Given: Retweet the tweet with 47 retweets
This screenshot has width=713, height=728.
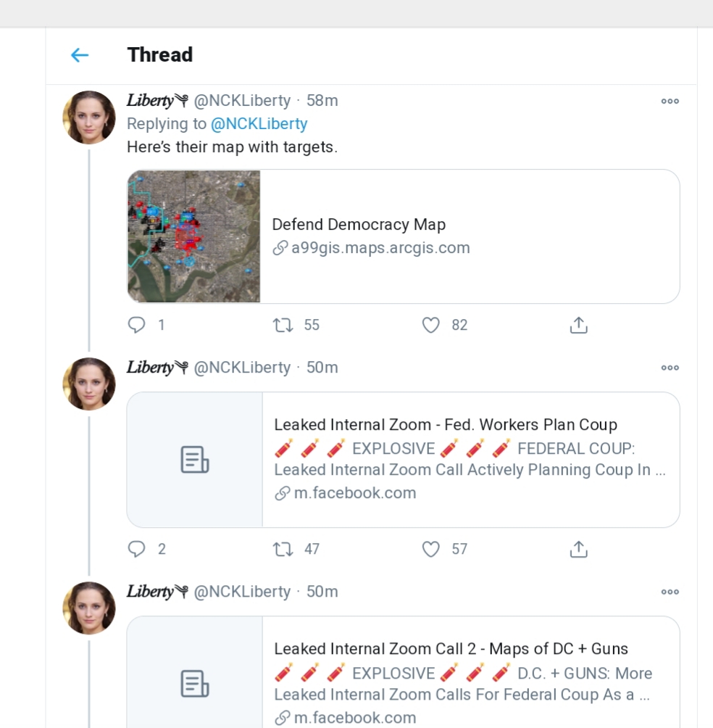Looking at the screenshot, I should (283, 549).
